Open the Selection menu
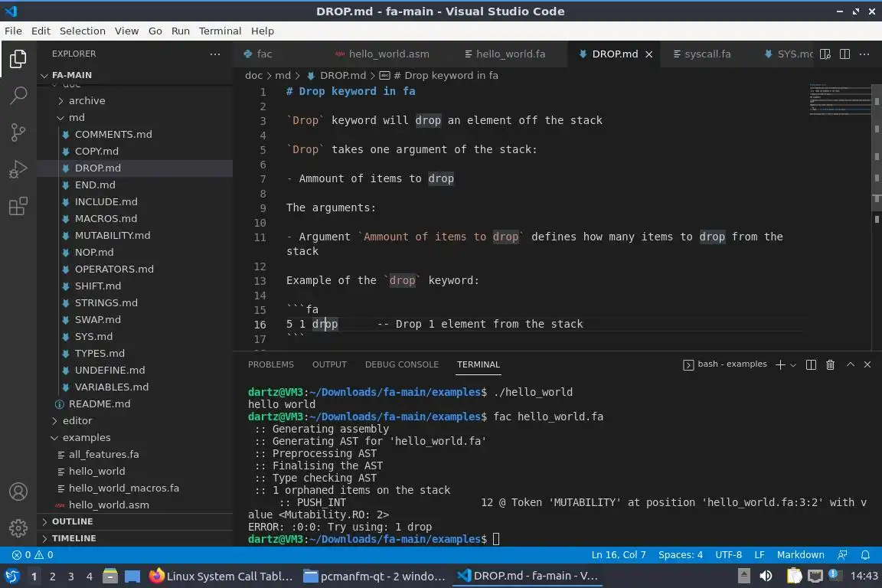882x588 pixels. [82, 31]
